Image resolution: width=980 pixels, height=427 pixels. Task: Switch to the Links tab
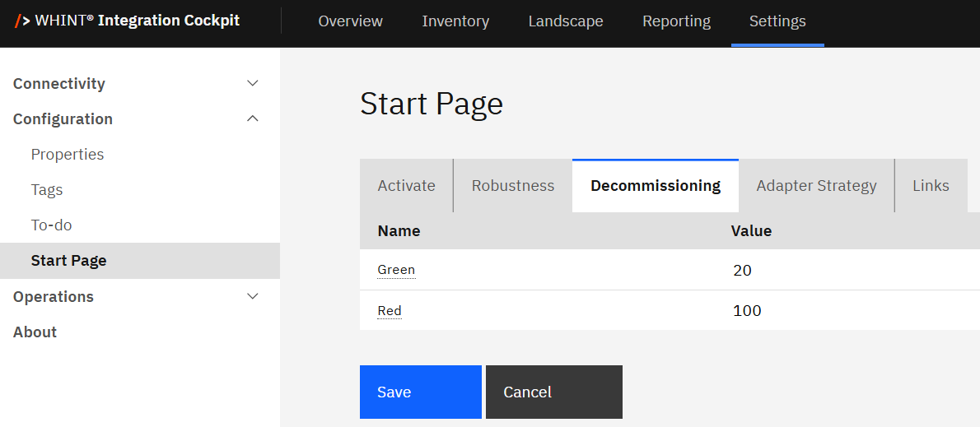point(931,186)
